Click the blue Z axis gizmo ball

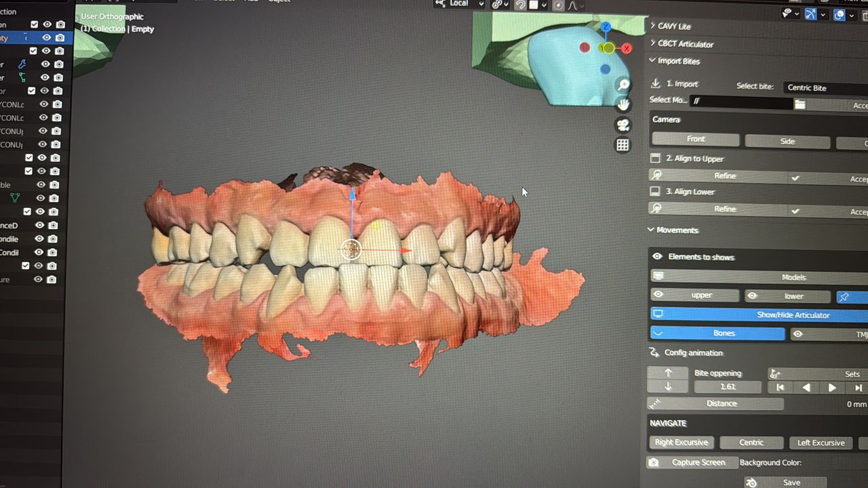(x=606, y=27)
